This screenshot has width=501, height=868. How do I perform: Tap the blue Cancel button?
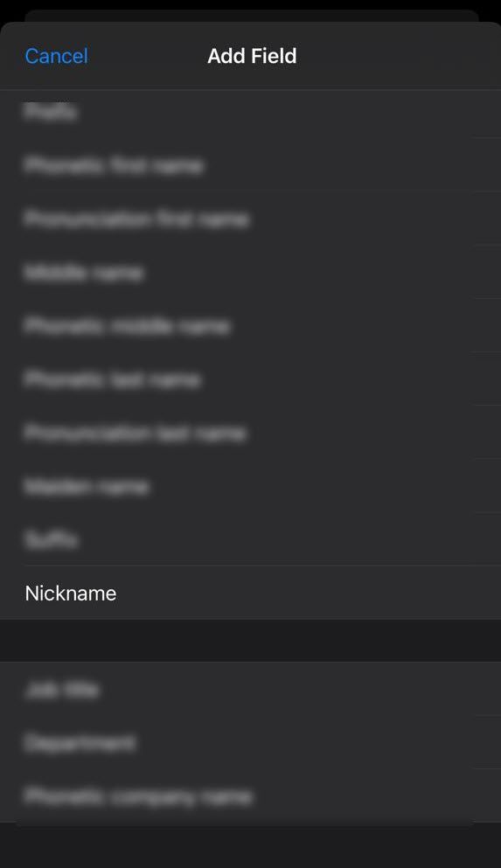click(57, 56)
